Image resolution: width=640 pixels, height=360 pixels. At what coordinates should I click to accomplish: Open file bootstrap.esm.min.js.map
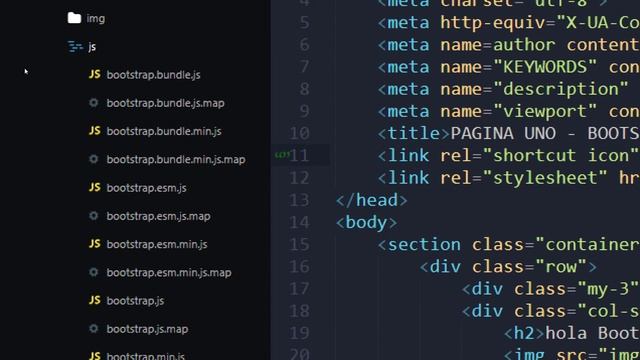169,272
